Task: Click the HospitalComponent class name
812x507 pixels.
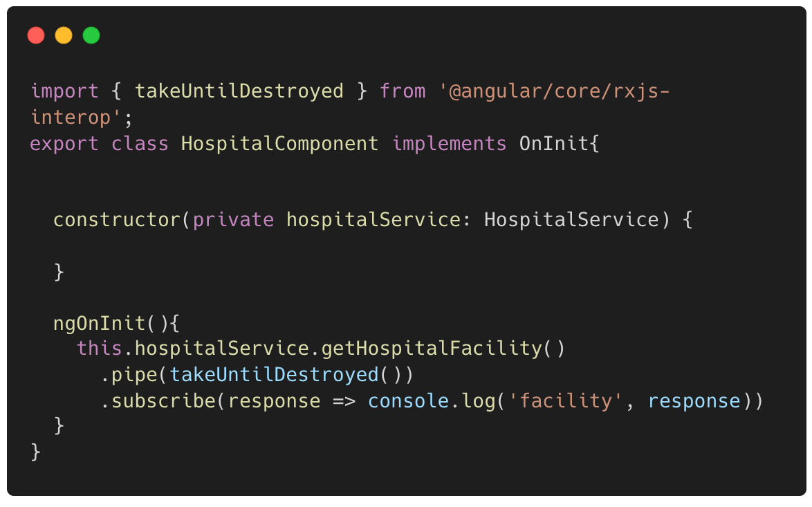Action: pos(279,144)
